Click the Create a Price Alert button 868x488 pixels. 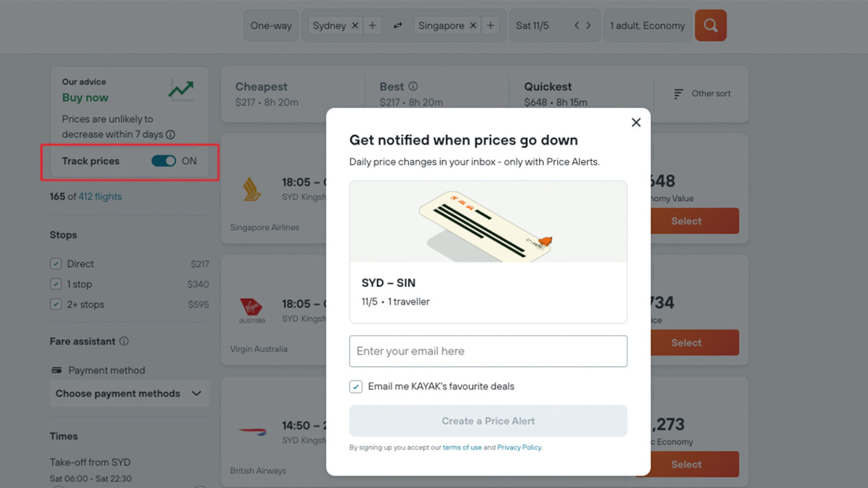[x=488, y=421]
